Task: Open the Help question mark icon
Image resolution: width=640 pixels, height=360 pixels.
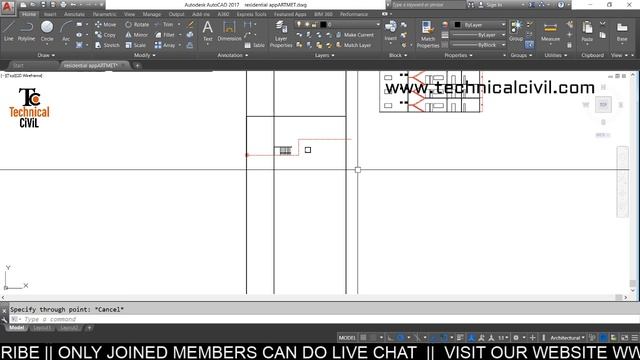Action: pos(561,5)
